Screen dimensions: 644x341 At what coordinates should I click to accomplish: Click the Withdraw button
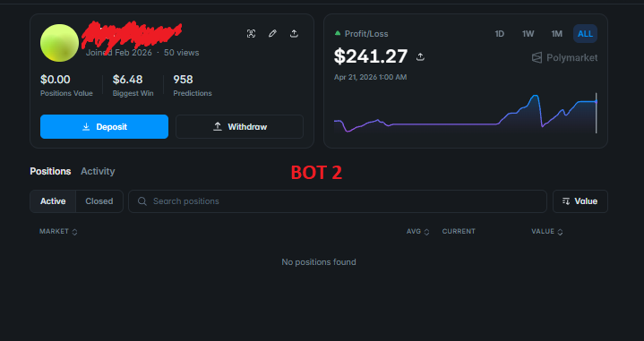(239, 126)
